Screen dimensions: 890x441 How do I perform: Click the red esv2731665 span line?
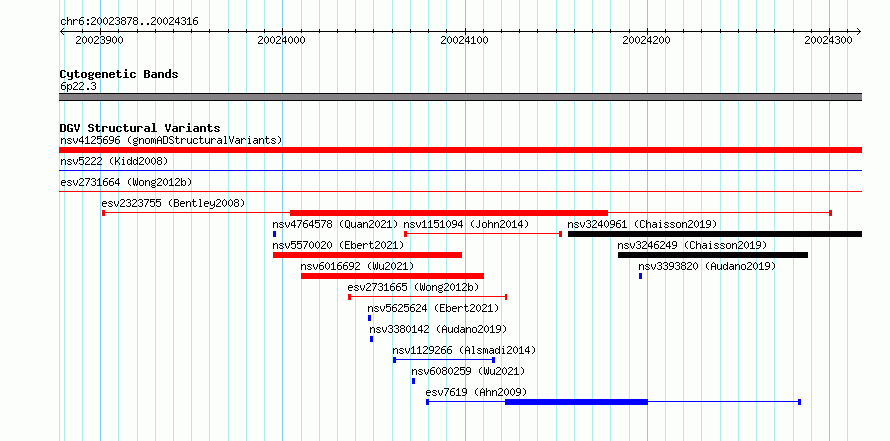pos(427,297)
